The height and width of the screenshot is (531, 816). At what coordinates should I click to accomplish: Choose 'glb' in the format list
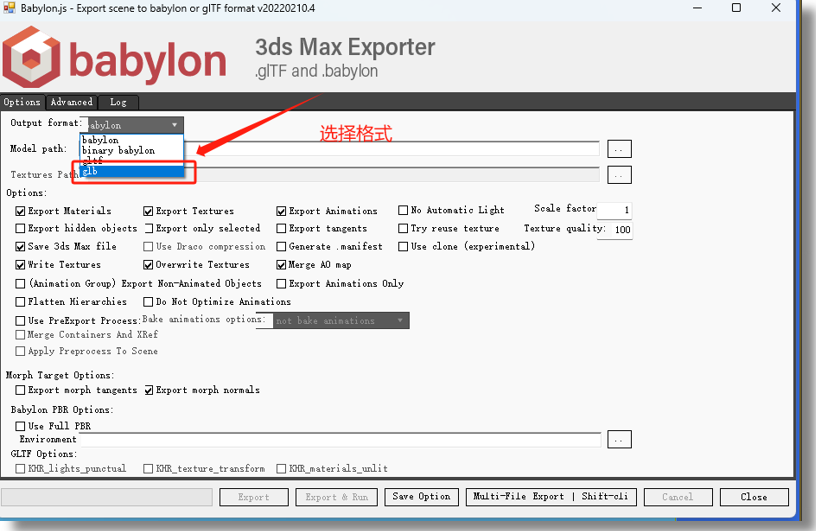pos(132,171)
